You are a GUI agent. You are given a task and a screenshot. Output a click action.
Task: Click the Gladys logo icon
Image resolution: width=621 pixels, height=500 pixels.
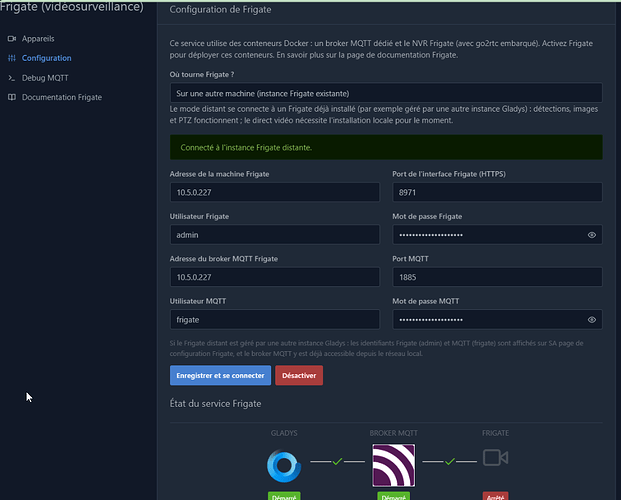pos(284,466)
